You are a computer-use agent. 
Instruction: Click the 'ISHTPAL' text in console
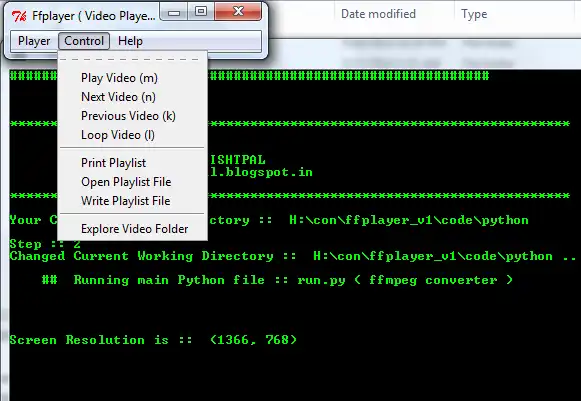tap(238, 160)
